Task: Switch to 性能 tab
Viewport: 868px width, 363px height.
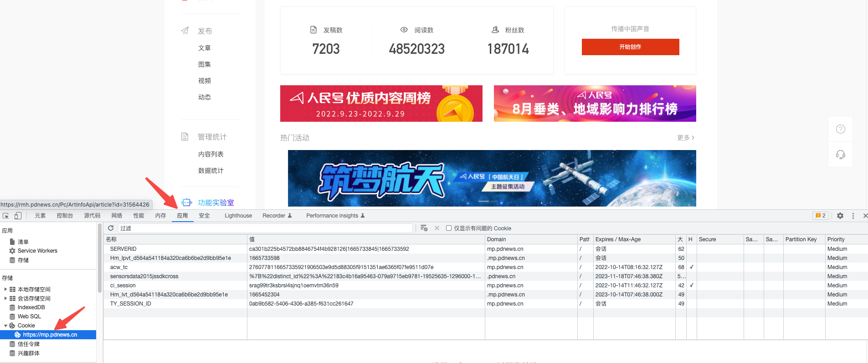Action: click(139, 216)
